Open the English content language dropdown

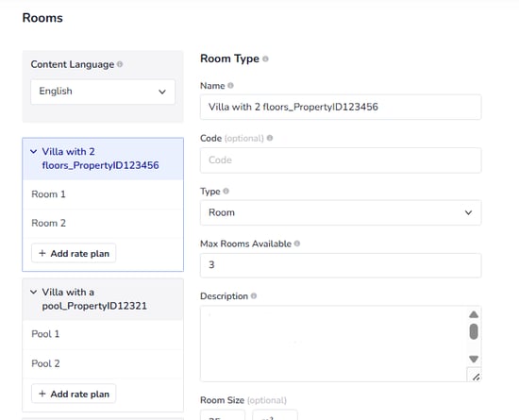103,92
